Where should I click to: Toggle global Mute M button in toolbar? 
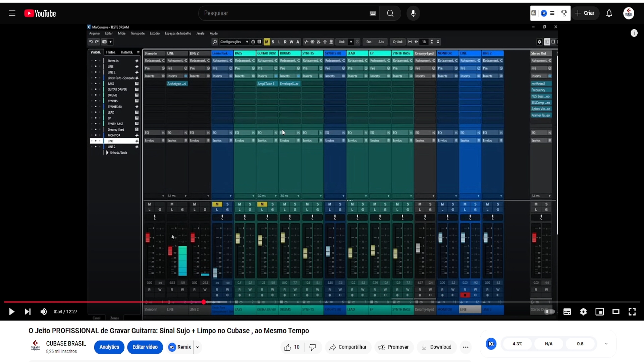click(x=267, y=42)
